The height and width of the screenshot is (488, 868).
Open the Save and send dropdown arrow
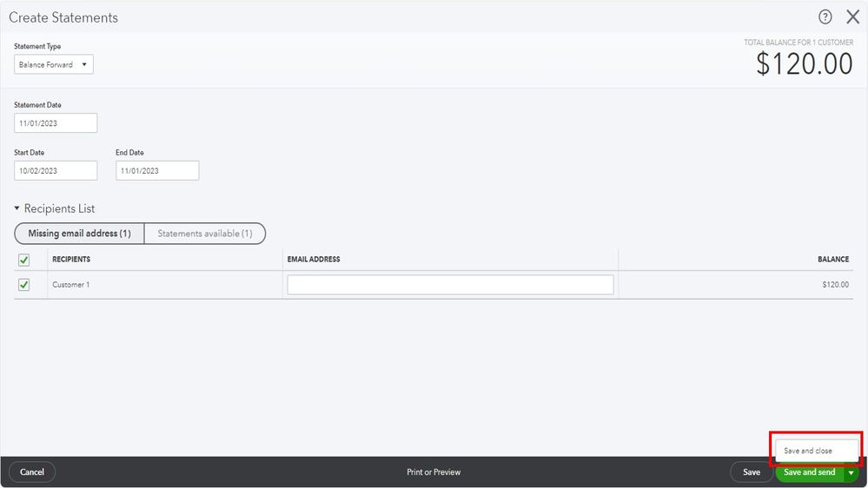[x=851, y=472]
